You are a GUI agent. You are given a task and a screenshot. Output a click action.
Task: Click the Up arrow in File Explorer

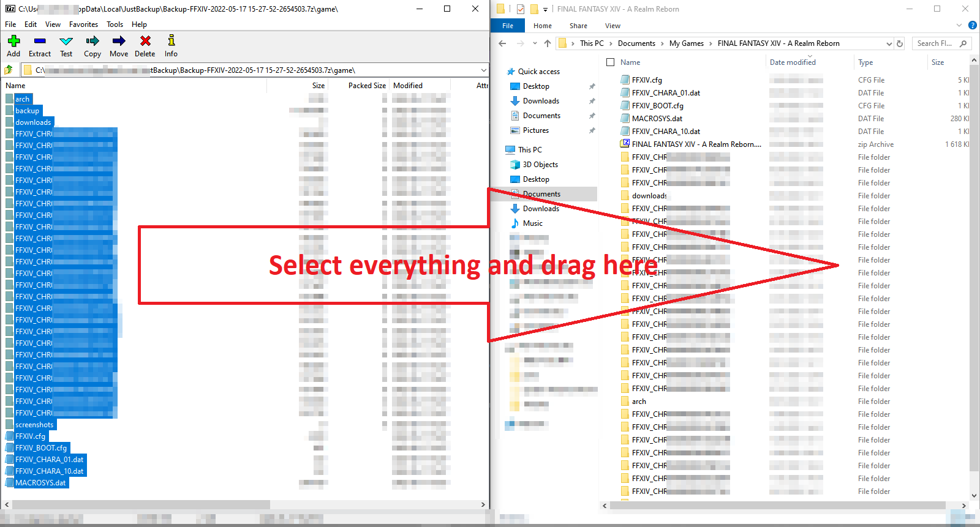pos(548,43)
